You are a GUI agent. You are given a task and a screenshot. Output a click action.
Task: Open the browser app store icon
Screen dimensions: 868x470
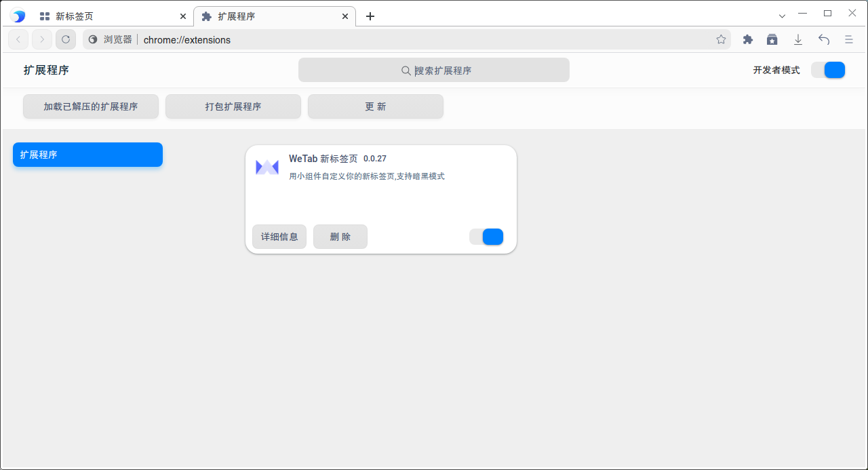click(772, 39)
